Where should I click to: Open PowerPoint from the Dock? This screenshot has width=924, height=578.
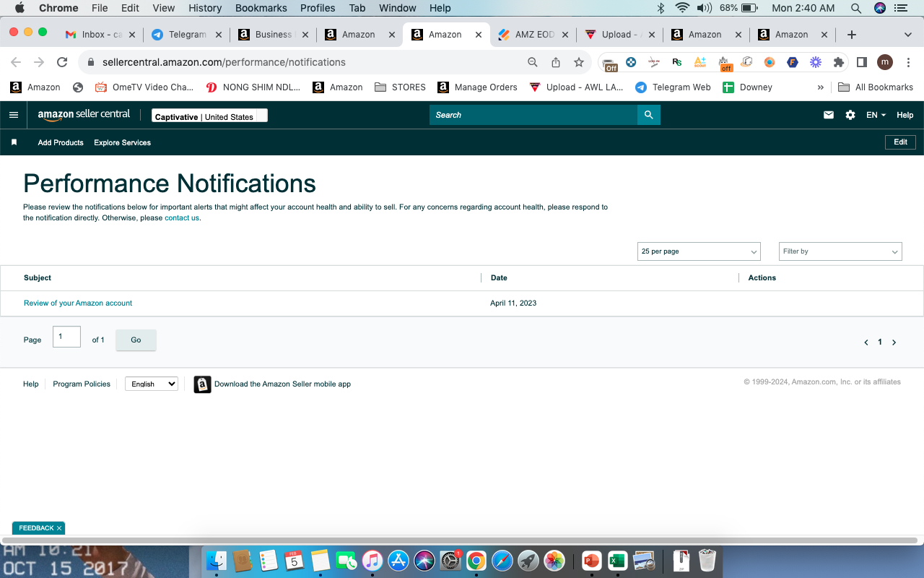click(591, 560)
